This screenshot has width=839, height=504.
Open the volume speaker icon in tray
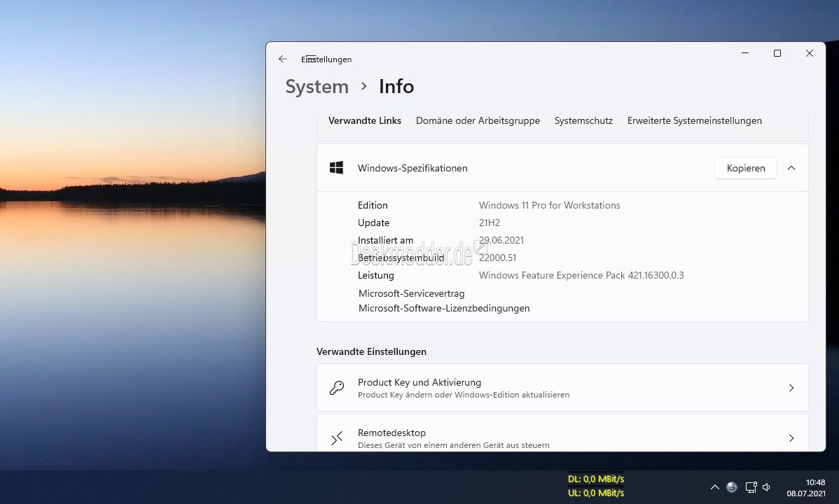(x=766, y=487)
